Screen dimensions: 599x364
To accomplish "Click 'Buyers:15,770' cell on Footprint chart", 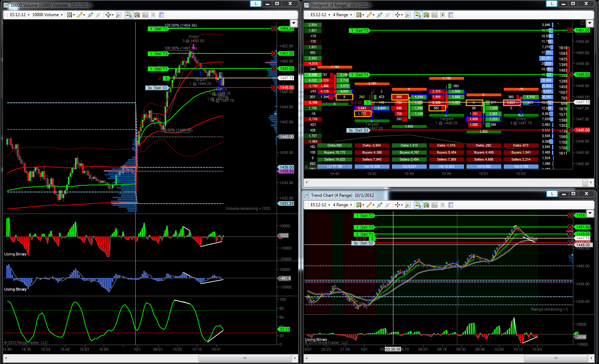I will point(335,152).
